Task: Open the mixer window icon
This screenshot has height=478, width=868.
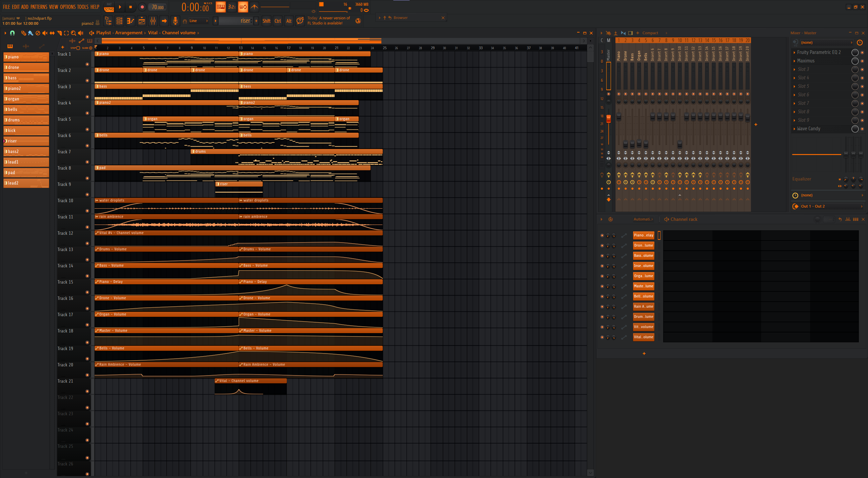Action: [x=153, y=21]
